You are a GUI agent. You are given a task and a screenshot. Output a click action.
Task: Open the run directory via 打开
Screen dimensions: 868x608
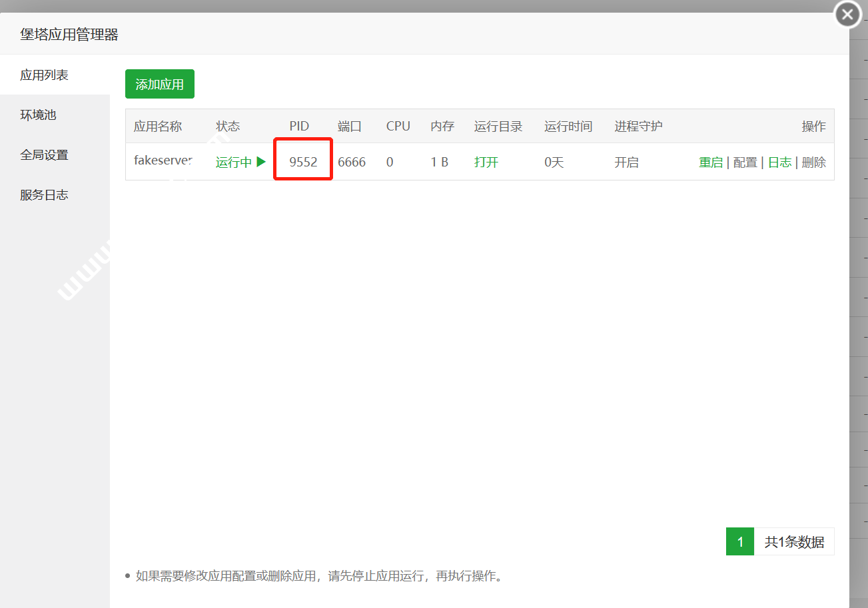(x=486, y=162)
